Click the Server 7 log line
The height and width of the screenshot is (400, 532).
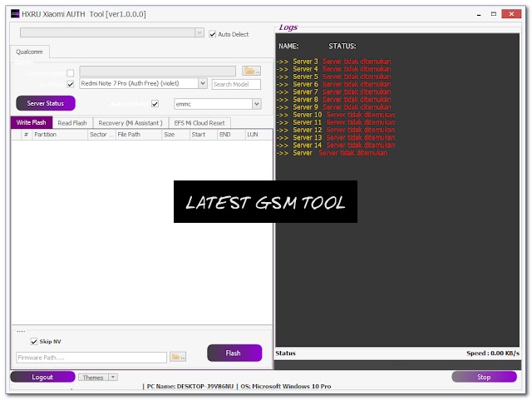pyautogui.click(x=334, y=92)
